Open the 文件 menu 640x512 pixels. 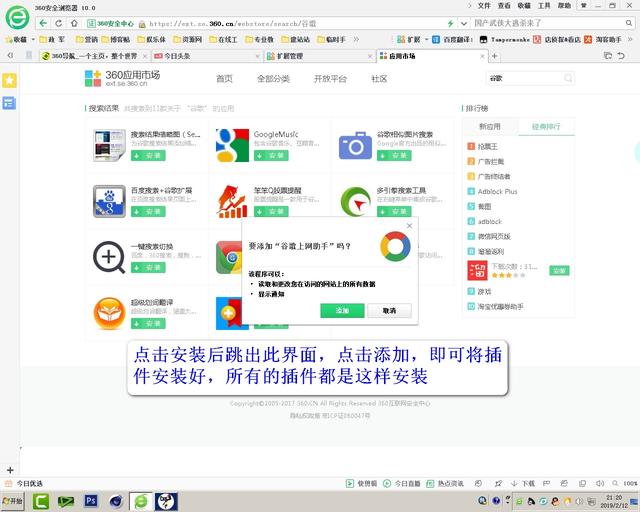(484, 5)
